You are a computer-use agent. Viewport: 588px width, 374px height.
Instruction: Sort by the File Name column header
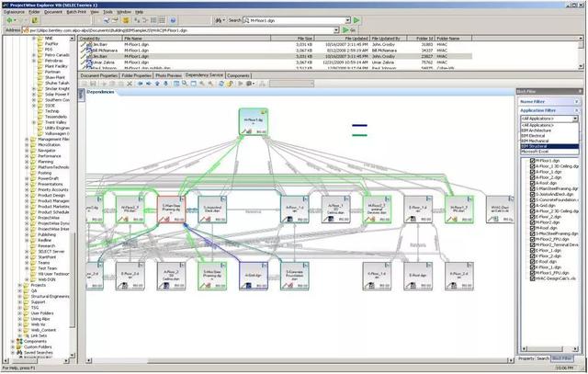pyautogui.click(x=197, y=39)
